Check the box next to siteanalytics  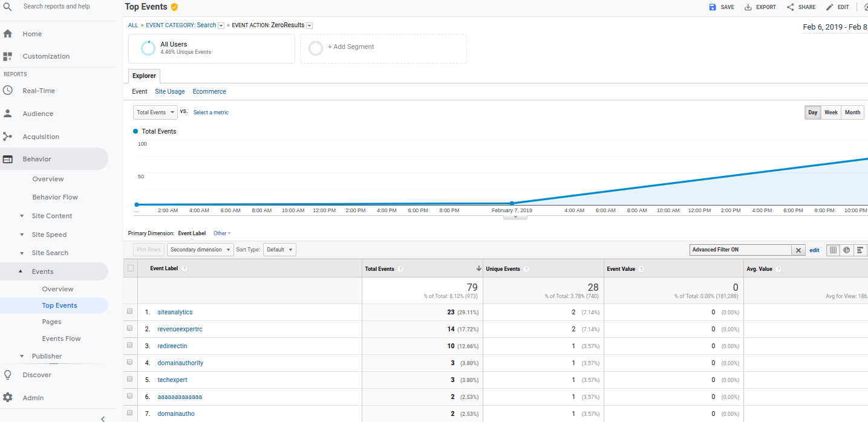[130, 311]
